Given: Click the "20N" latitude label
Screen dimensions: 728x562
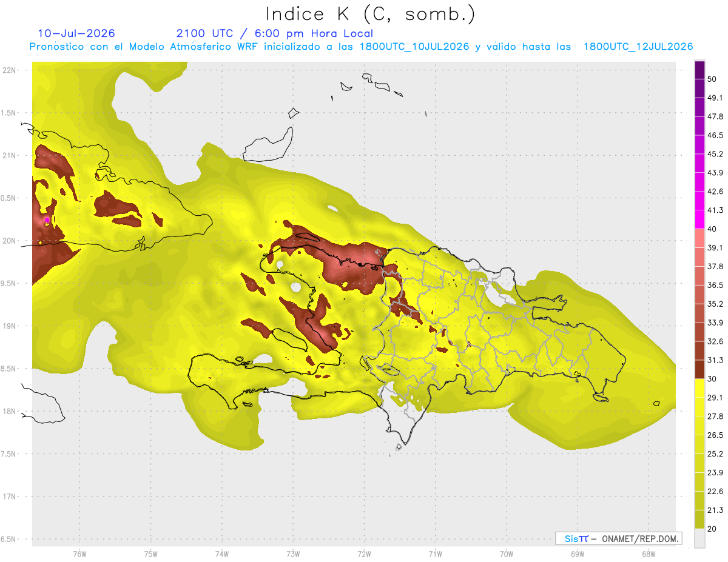Looking at the screenshot, I should [9, 241].
